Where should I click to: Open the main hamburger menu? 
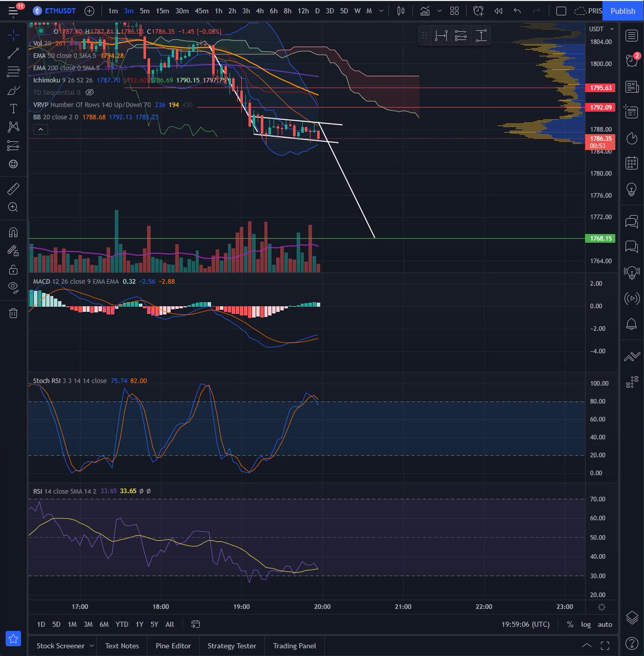[14, 10]
